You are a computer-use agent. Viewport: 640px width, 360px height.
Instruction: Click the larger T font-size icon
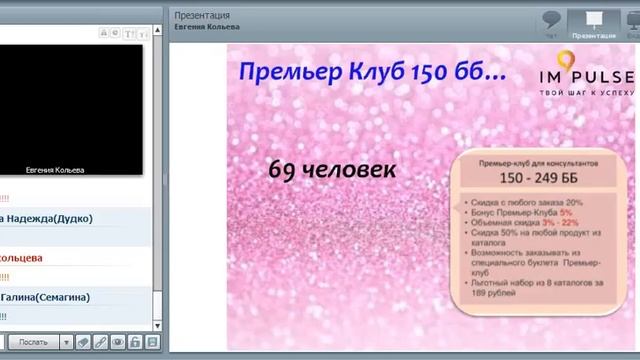pos(129,33)
